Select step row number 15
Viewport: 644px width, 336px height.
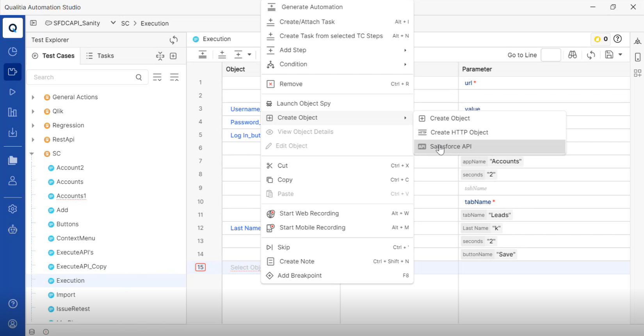click(x=200, y=267)
